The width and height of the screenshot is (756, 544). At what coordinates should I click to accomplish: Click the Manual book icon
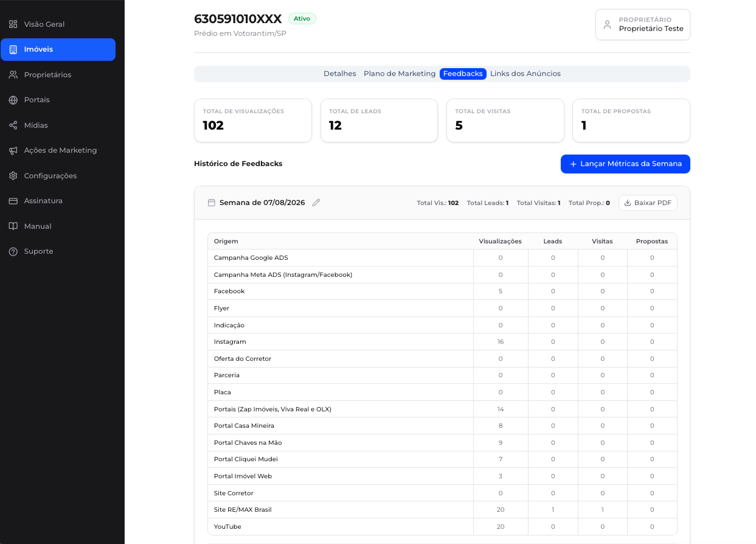click(13, 226)
